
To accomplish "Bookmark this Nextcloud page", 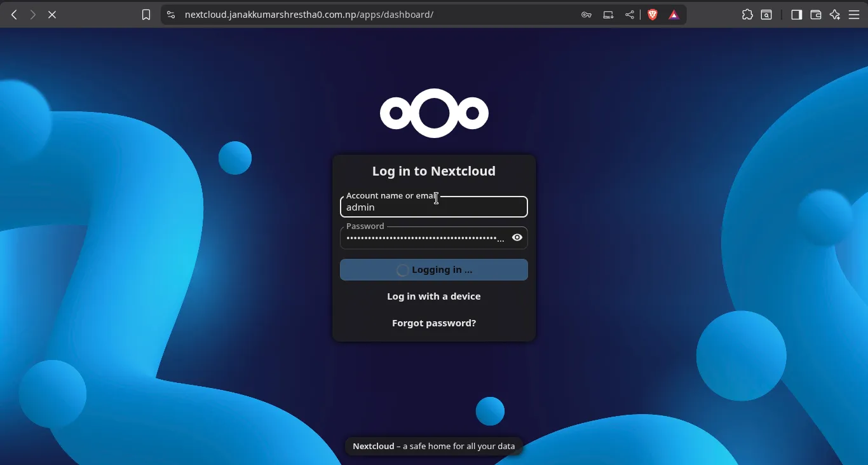I will 146,15.
